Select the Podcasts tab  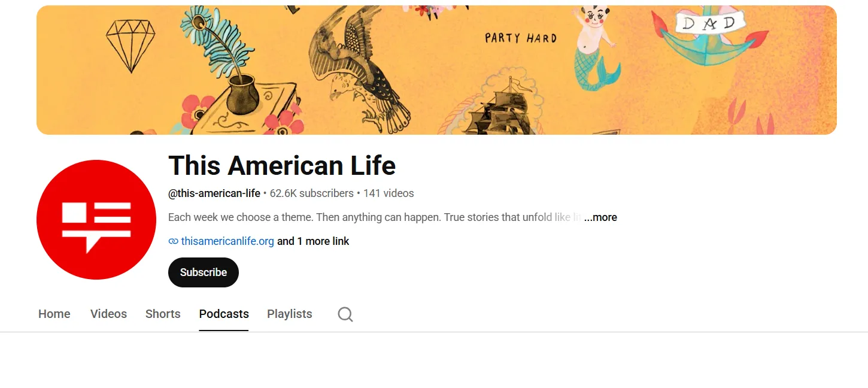pos(224,314)
